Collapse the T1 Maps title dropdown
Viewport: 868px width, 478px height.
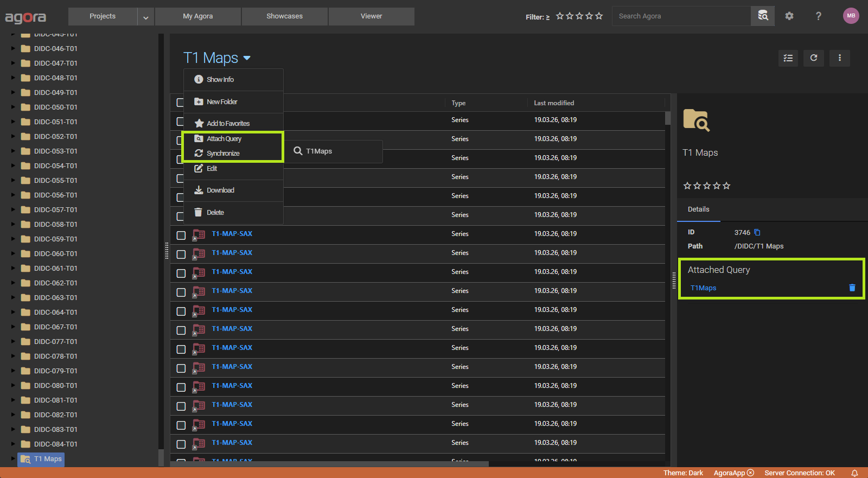click(247, 58)
